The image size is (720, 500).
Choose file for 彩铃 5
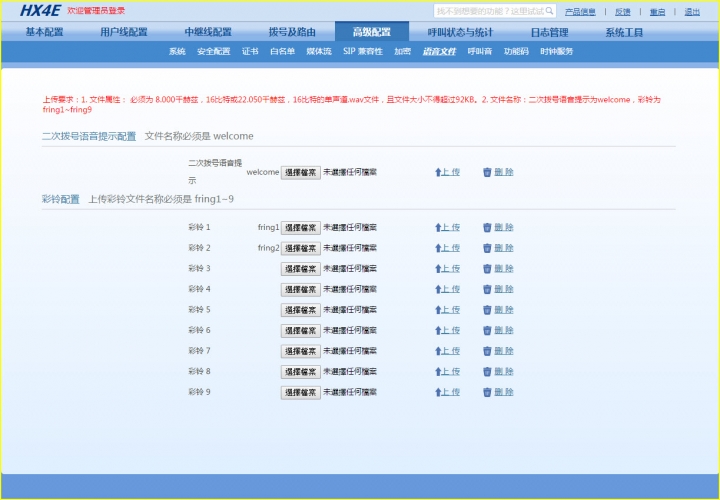pyautogui.click(x=301, y=310)
